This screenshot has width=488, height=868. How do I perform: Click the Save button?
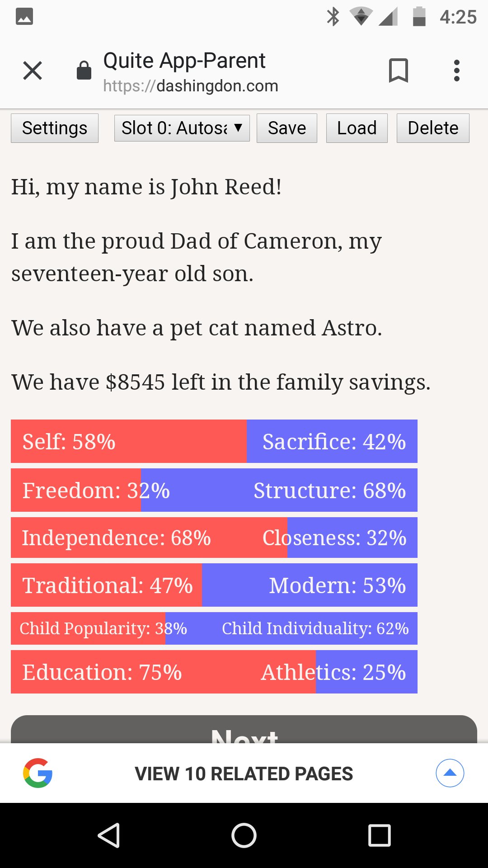[x=287, y=128]
